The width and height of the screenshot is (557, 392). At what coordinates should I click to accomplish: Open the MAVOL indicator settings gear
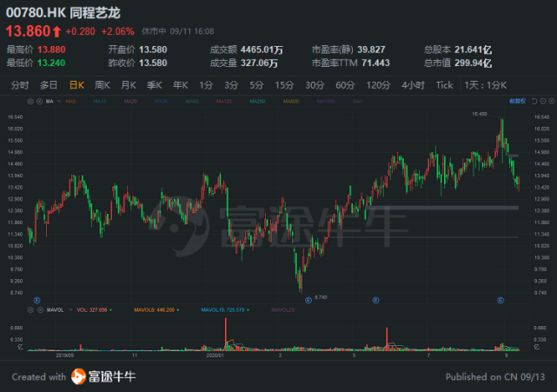(30, 310)
